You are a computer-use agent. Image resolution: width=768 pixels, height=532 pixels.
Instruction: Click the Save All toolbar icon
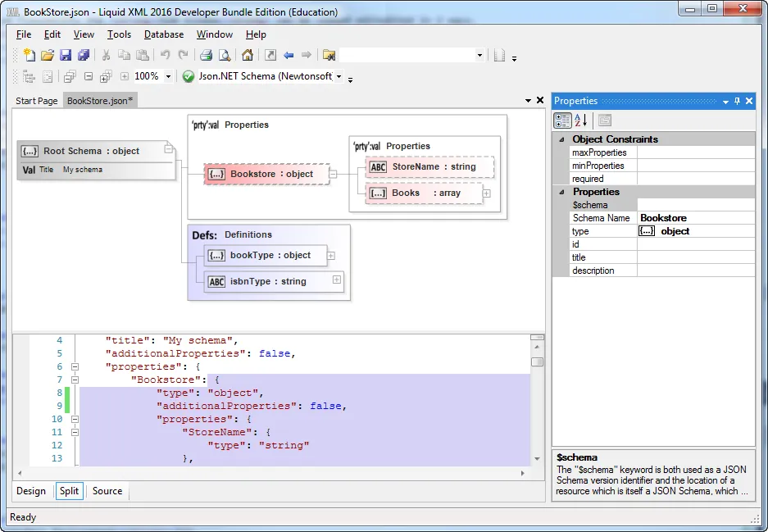(x=84, y=56)
